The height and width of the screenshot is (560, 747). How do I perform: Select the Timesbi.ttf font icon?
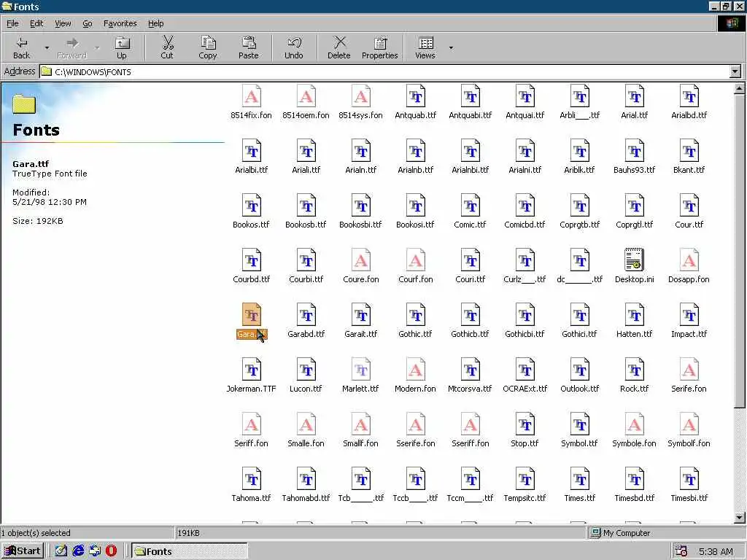pyautogui.click(x=689, y=485)
